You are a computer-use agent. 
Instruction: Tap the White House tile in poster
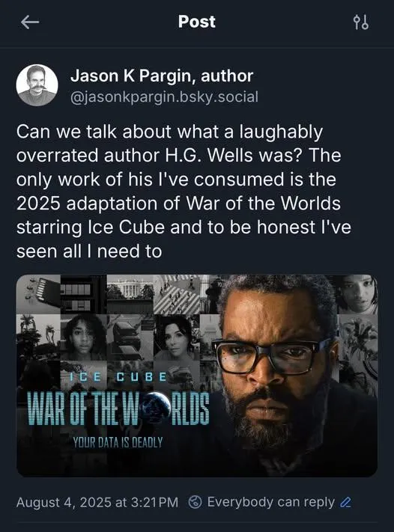tap(130, 294)
